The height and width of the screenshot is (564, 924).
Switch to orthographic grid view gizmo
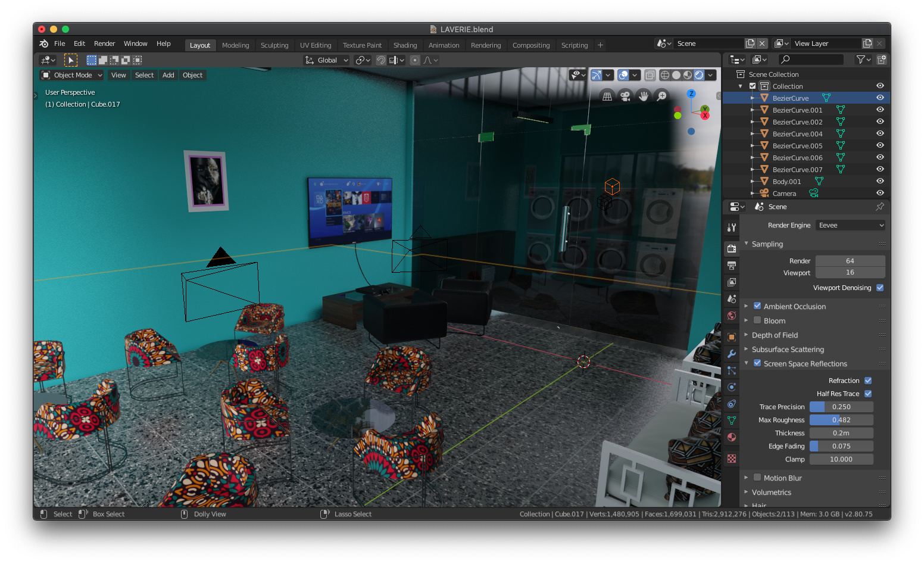(607, 96)
